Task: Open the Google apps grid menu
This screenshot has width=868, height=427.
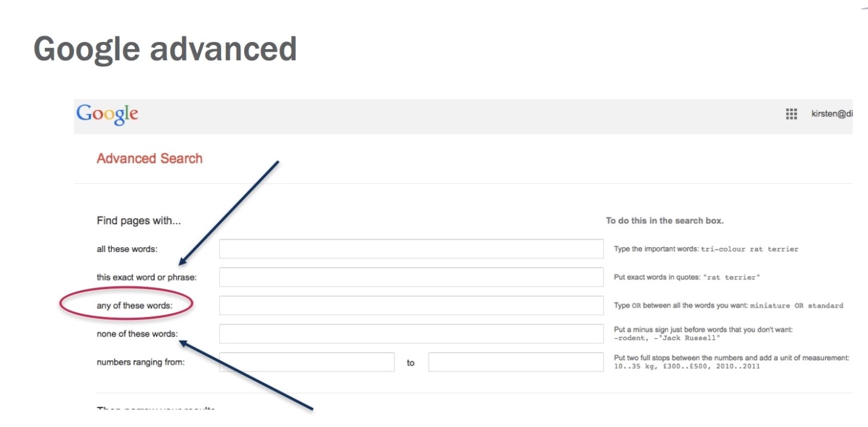Action: coord(791,114)
